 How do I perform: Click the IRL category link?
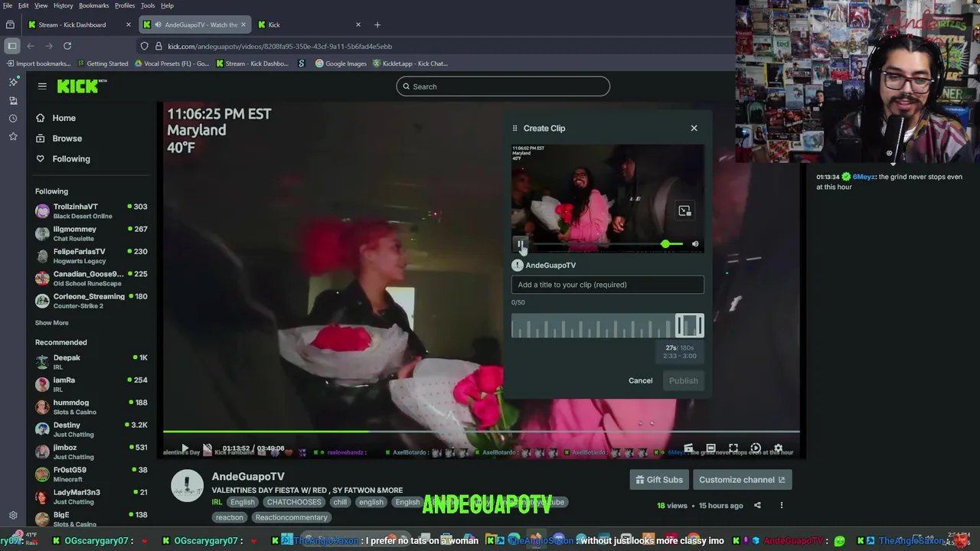point(217,502)
